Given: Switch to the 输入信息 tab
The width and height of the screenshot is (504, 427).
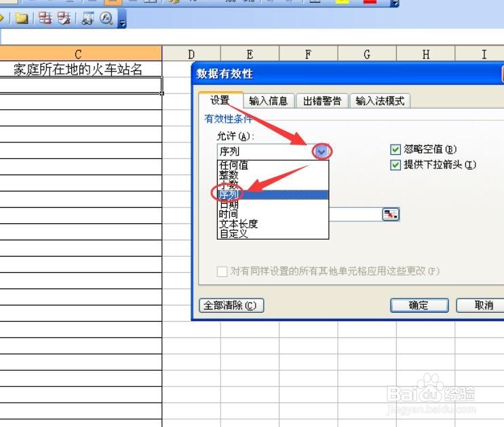Looking at the screenshot, I should coord(269,100).
